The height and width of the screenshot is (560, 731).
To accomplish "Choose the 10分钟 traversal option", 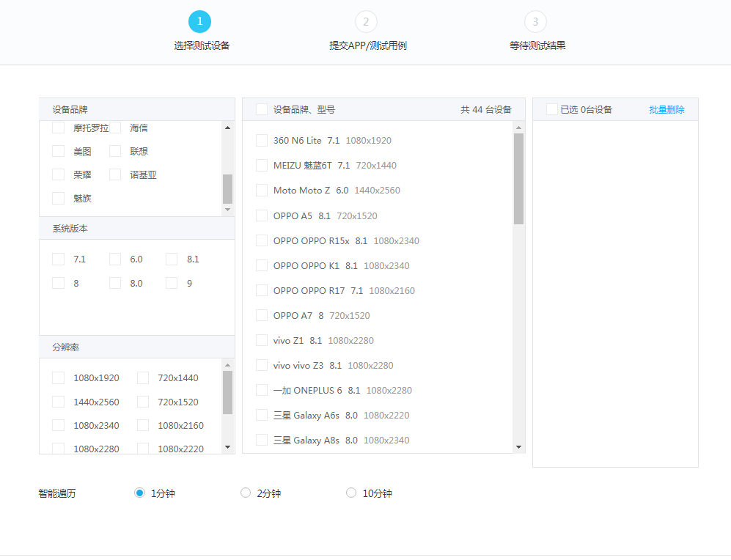I will [351, 493].
